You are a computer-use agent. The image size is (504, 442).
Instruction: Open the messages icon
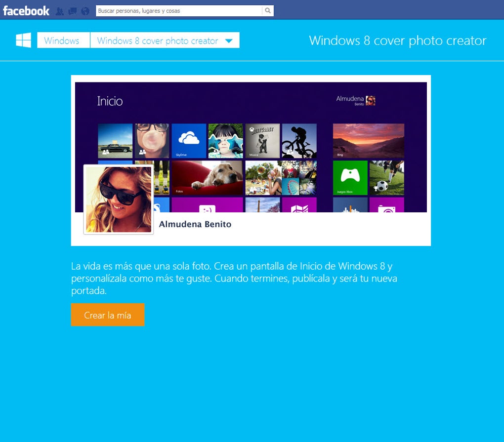(x=72, y=11)
